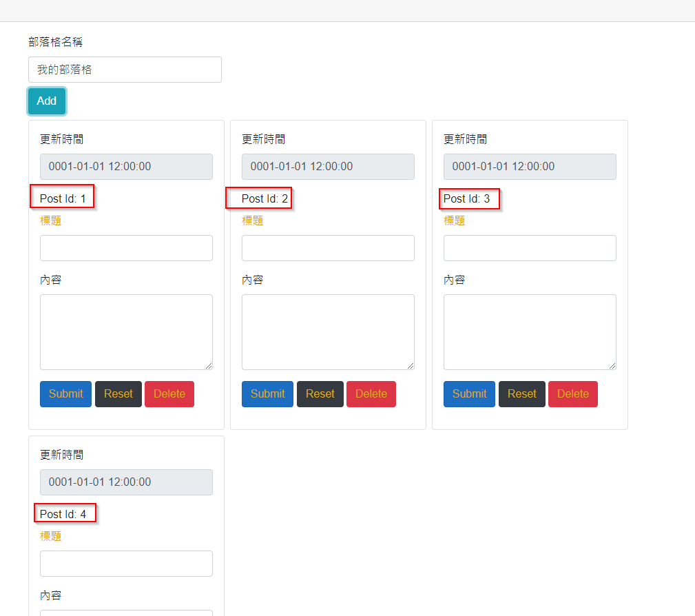Image resolution: width=695 pixels, height=616 pixels.
Task: Click the 標題 label in Post Id 2 card
Action: point(252,220)
